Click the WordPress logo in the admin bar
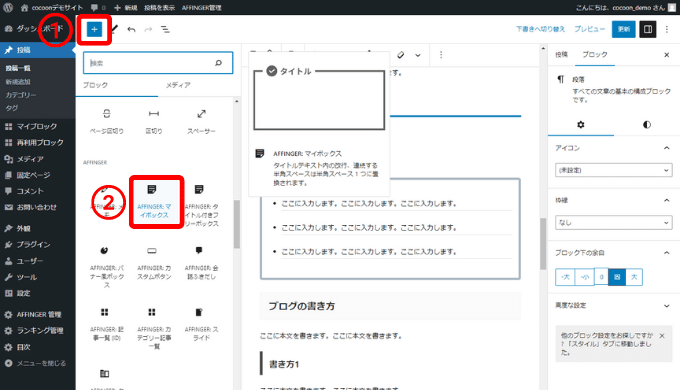Screen dimensions: 680x390 click(8, 7)
